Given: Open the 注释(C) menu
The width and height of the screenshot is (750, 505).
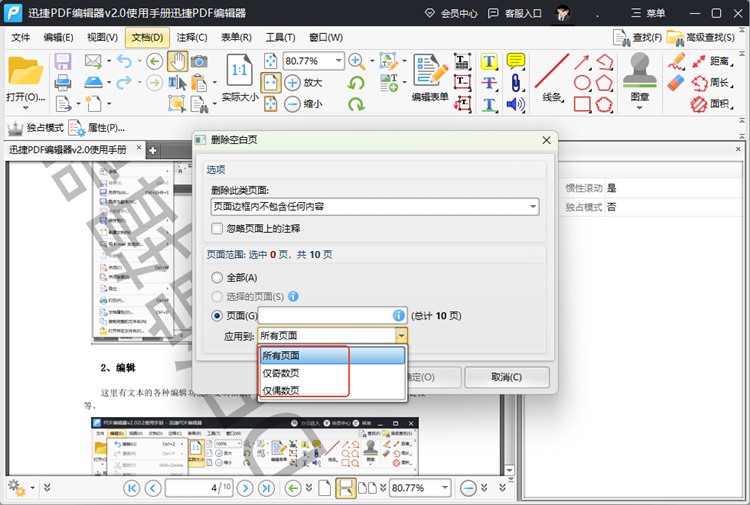Looking at the screenshot, I should (x=192, y=37).
